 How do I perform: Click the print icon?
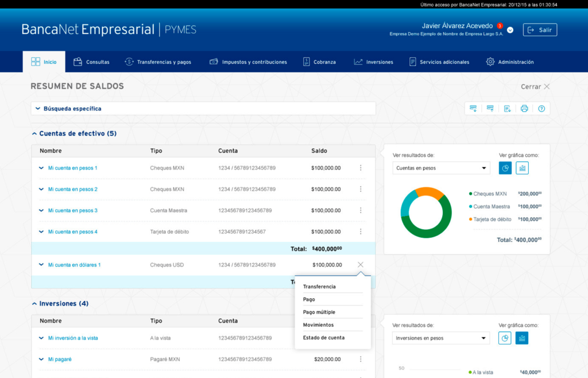click(524, 109)
